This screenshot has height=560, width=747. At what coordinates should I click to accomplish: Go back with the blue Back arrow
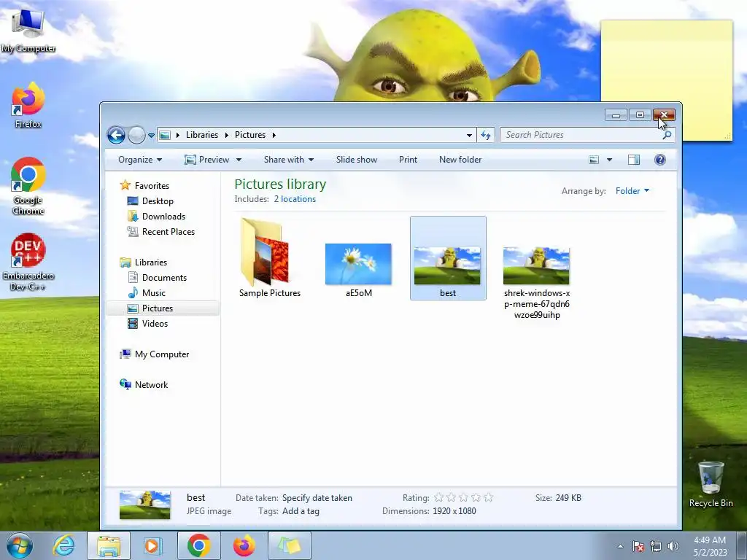tap(116, 135)
